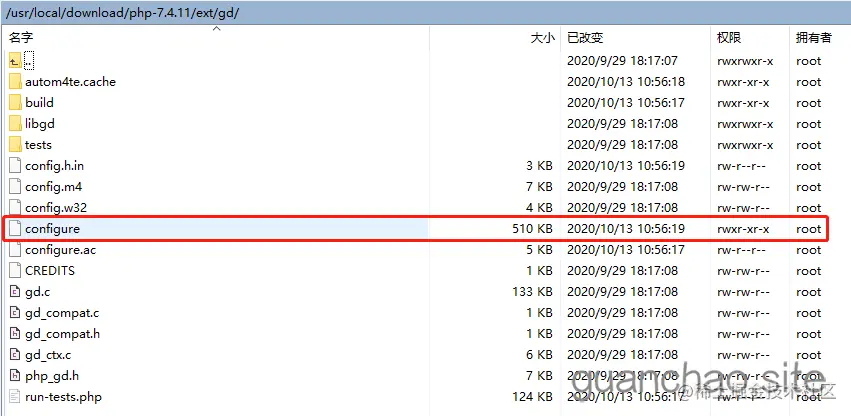Sort by the 权限 column header
Screen dimensions: 851x416
729,37
